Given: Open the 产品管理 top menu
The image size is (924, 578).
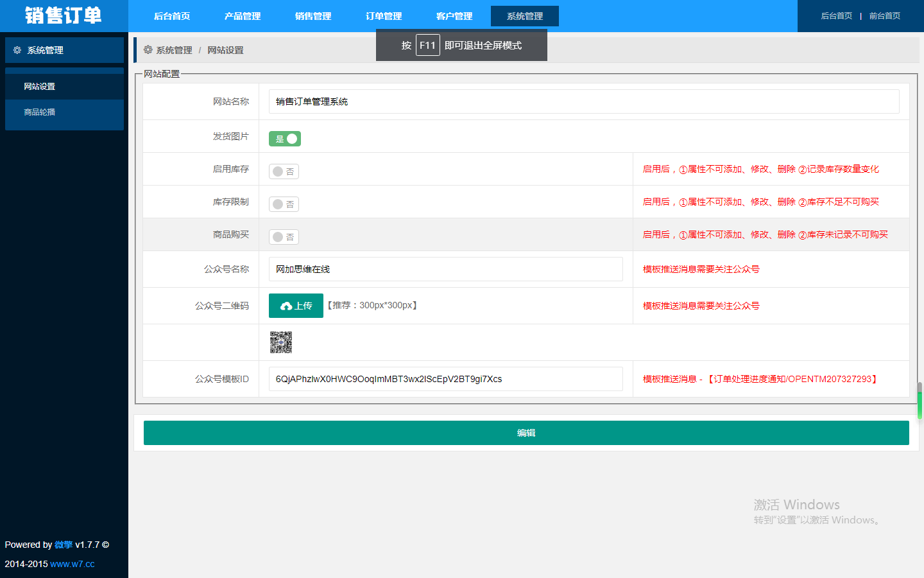Looking at the screenshot, I should pos(243,16).
